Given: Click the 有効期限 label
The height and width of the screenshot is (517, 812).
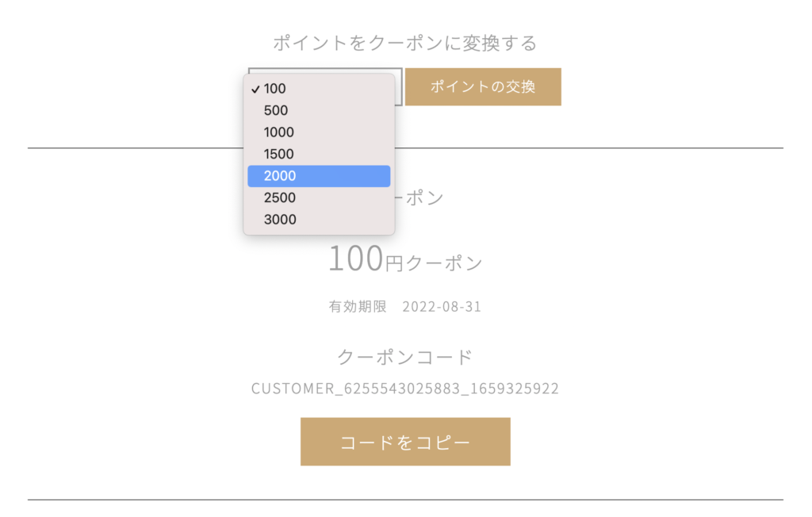Looking at the screenshot, I should point(358,307).
